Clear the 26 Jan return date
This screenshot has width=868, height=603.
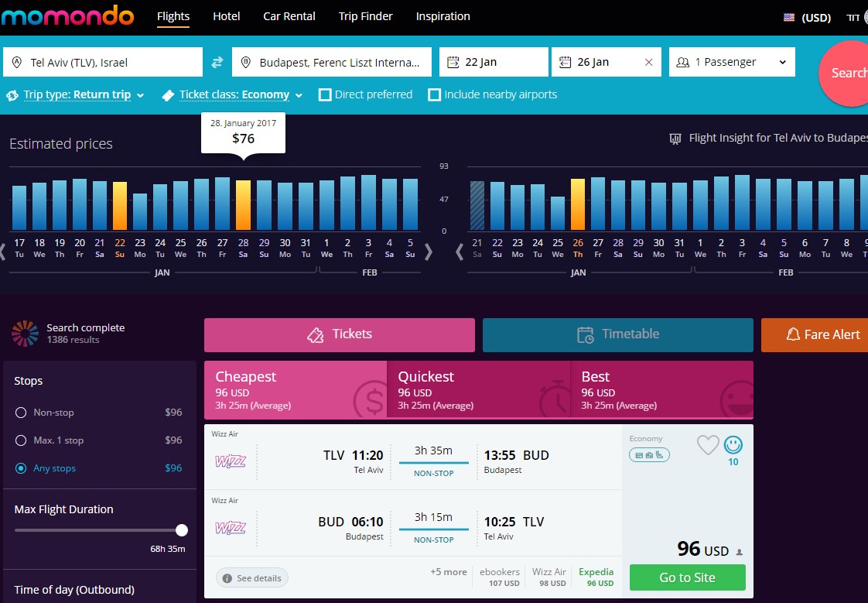point(649,62)
